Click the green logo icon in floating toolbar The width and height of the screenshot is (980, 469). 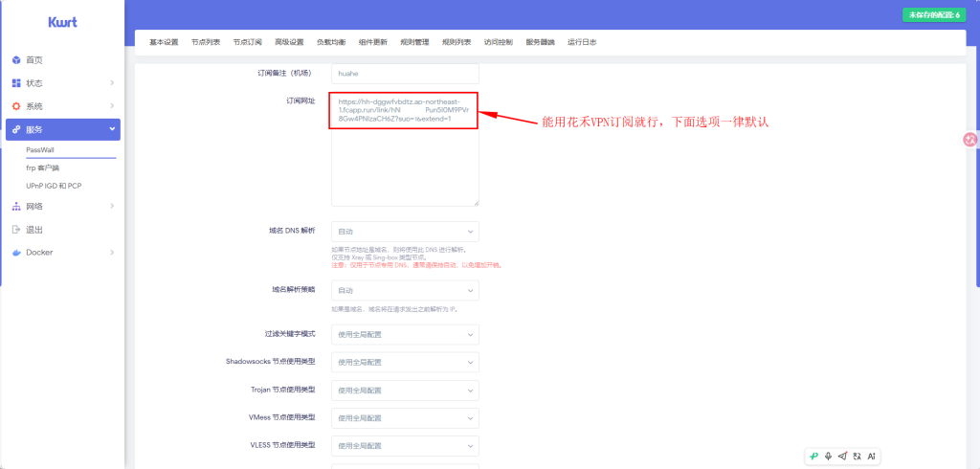(813, 456)
